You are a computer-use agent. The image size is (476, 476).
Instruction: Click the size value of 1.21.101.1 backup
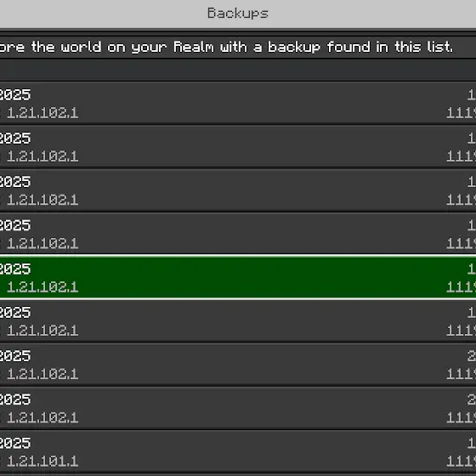tap(461, 462)
